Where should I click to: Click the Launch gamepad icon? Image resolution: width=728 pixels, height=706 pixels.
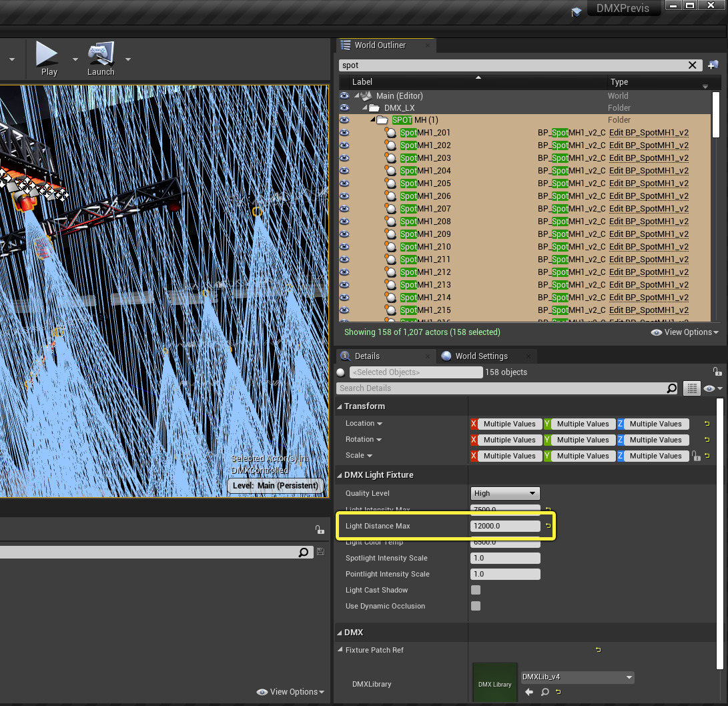[101, 54]
